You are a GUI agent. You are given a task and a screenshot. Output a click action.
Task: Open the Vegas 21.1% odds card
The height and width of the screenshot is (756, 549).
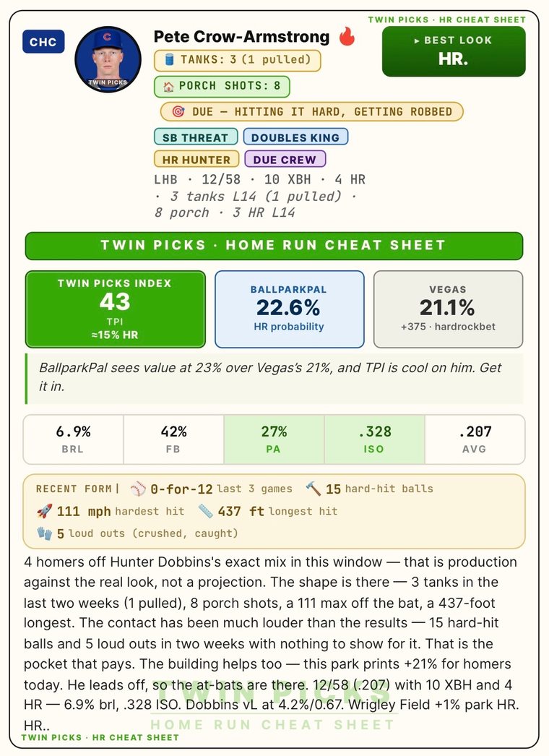(x=449, y=309)
